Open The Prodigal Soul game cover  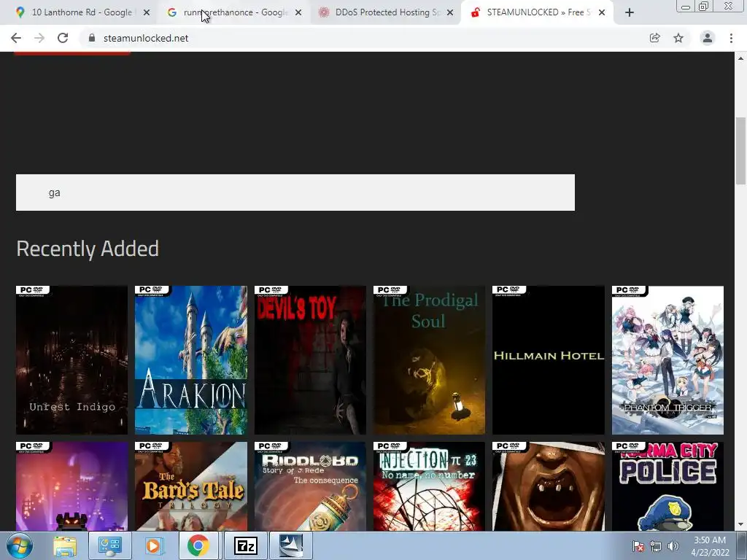[429, 360]
